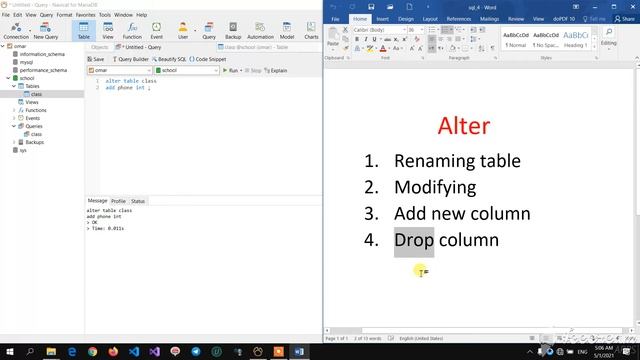Toggle subscript formatting in Word
Viewport: 640px width, 360px height.
tap(396, 39)
